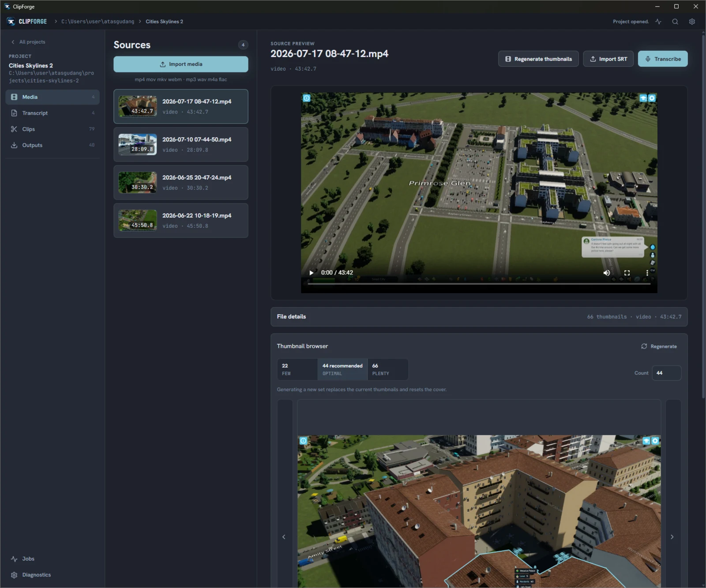Select Media in the sidebar
The height and width of the screenshot is (588, 706).
(53, 97)
